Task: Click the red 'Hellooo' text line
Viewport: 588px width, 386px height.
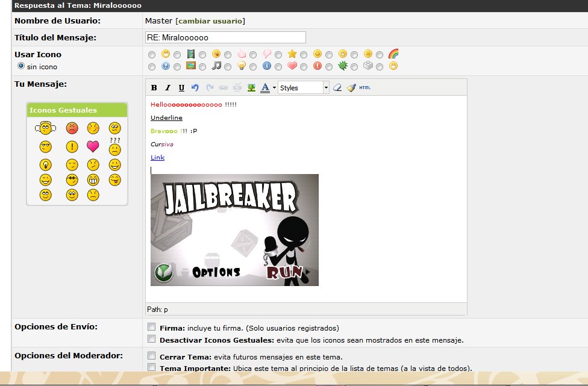Action: (x=193, y=105)
